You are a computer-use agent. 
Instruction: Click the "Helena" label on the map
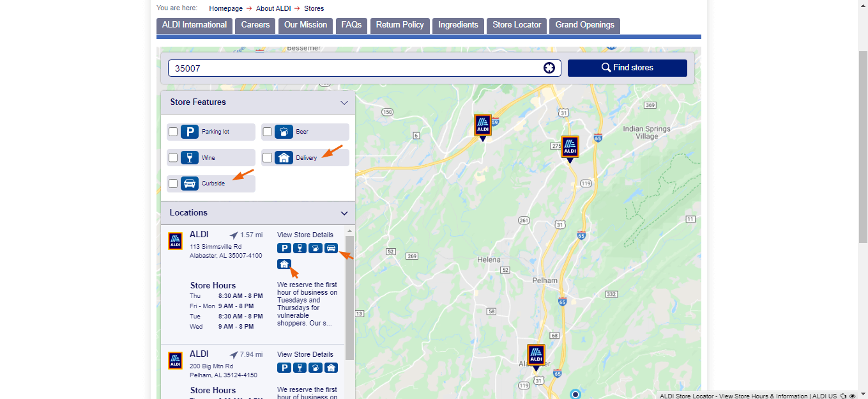tap(490, 260)
